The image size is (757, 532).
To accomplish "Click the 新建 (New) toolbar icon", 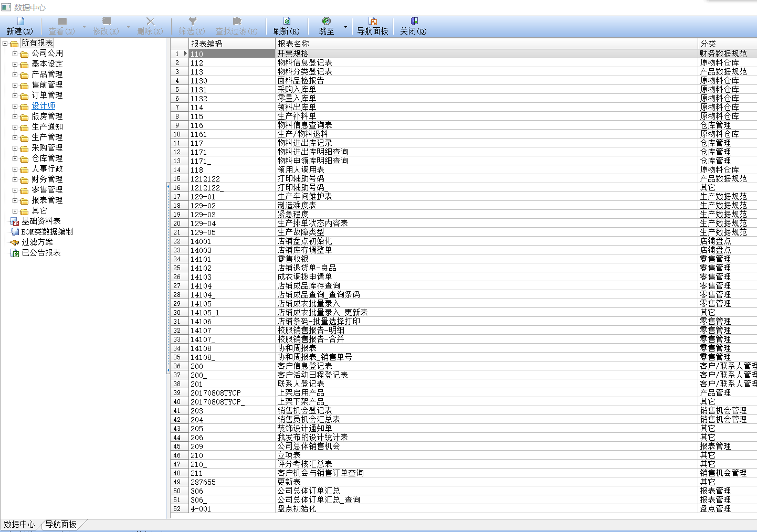I will pyautogui.click(x=20, y=22).
